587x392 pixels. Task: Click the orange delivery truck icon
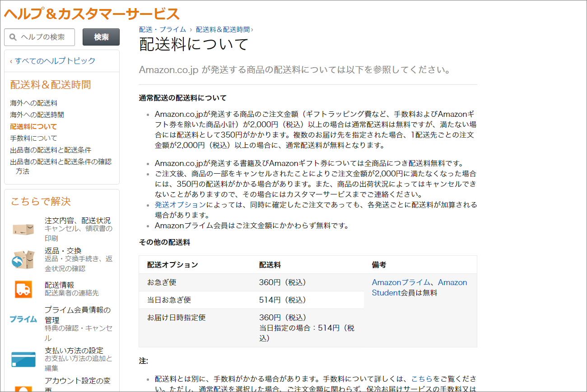click(x=23, y=289)
